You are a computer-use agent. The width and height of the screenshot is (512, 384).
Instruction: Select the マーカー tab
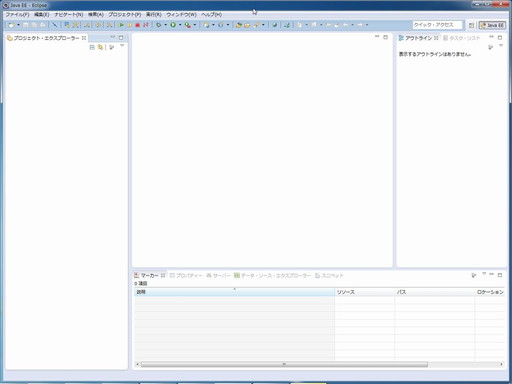pos(149,275)
